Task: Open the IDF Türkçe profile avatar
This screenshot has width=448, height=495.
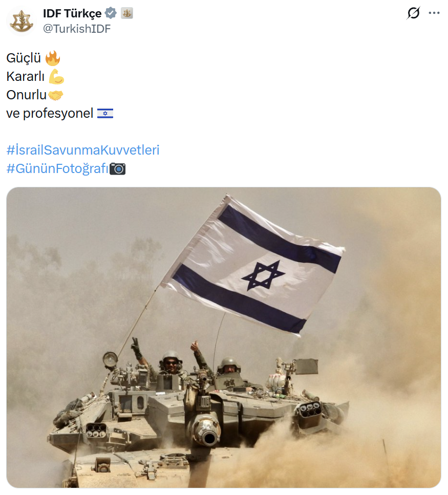Action: (x=21, y=21)
